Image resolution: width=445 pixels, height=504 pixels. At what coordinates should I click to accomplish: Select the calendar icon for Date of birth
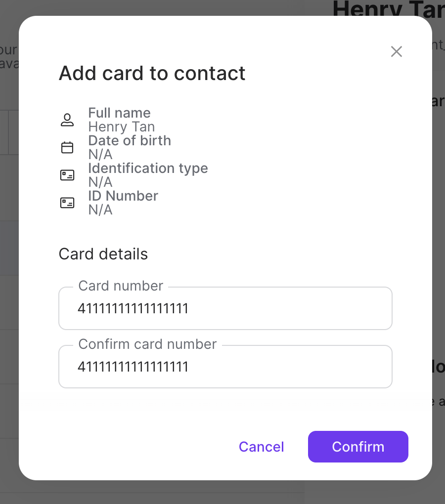coord(67,147)
